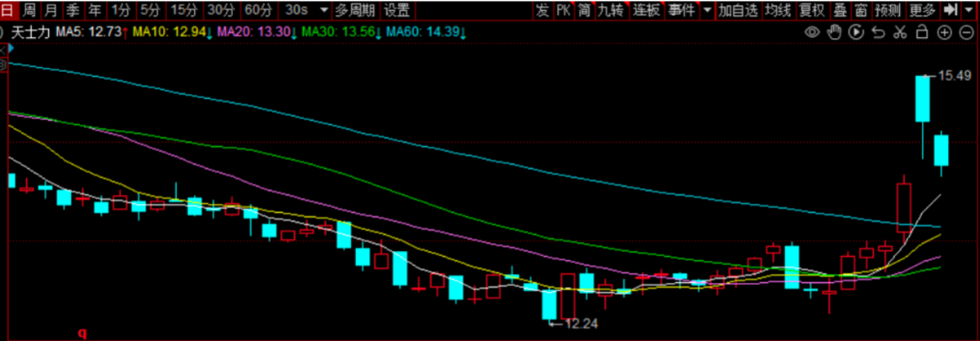Toggle the lock icon on chart toolbar
Viewport: 980px width, 341px height.
tap(922, 33)
